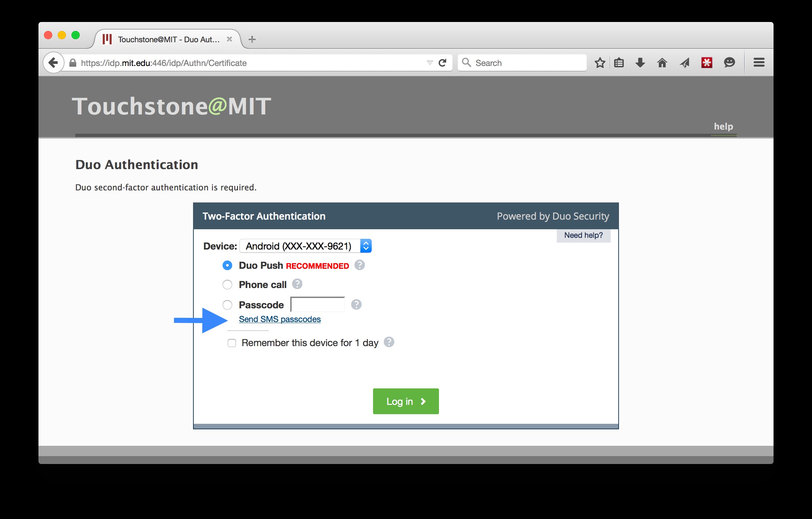
Task: Open the red asterisk extension icon
Action: coord(707,63)
